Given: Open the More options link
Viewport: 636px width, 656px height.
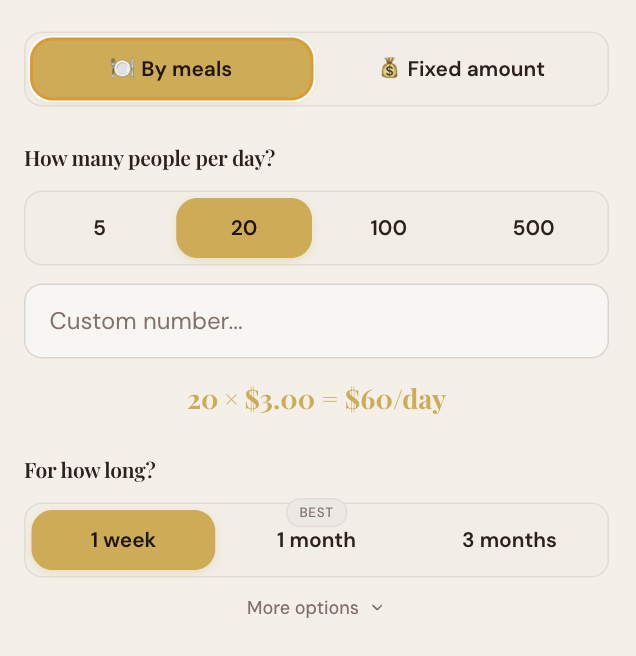Looking at the screenshot, I should pyautogui.click(x=303, y=608).
